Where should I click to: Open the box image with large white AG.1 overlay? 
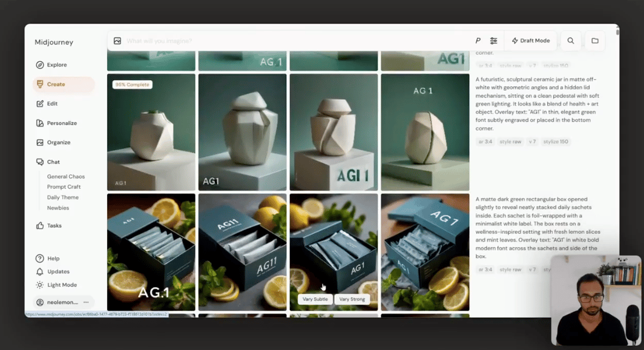[151, 253]
